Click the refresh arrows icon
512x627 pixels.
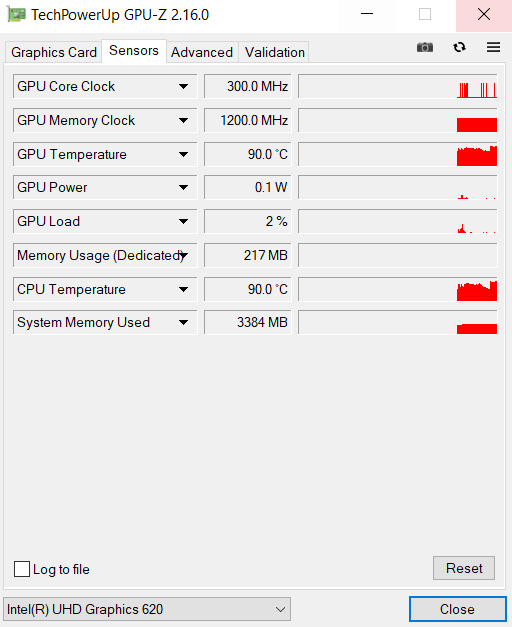(x=459, y=47)
